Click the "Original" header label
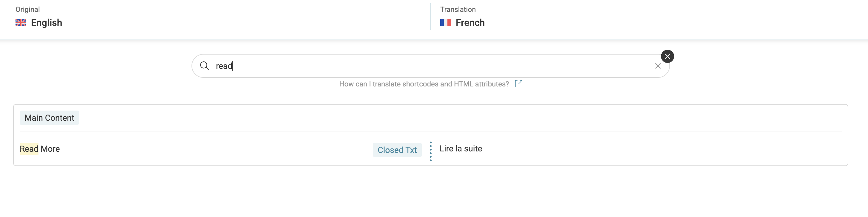The image size is (868, 217). [28, 10]
